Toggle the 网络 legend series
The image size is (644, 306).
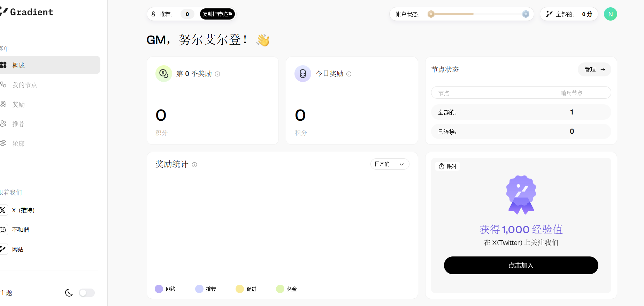(x=165, y=289)
